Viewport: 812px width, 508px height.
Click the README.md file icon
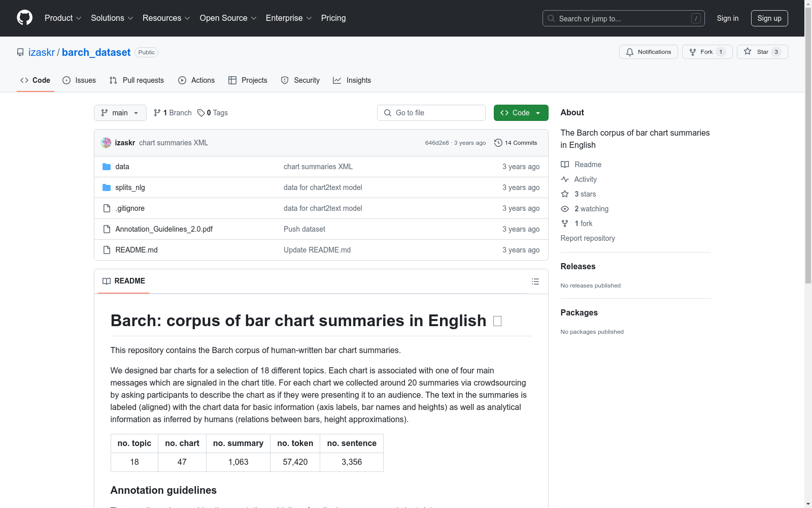[x=107, y=250]
